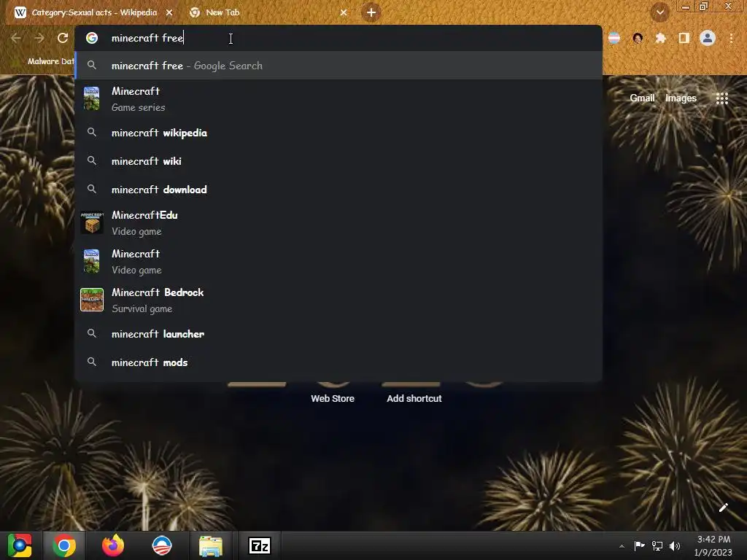
Task: Open the Obama logo app in taskbar
Action: [161, 545]
